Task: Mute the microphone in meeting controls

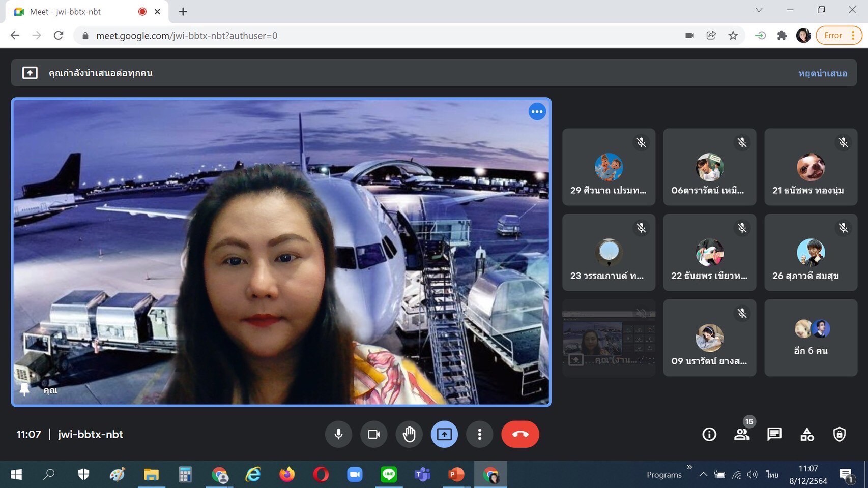Action: coord(338,434)
